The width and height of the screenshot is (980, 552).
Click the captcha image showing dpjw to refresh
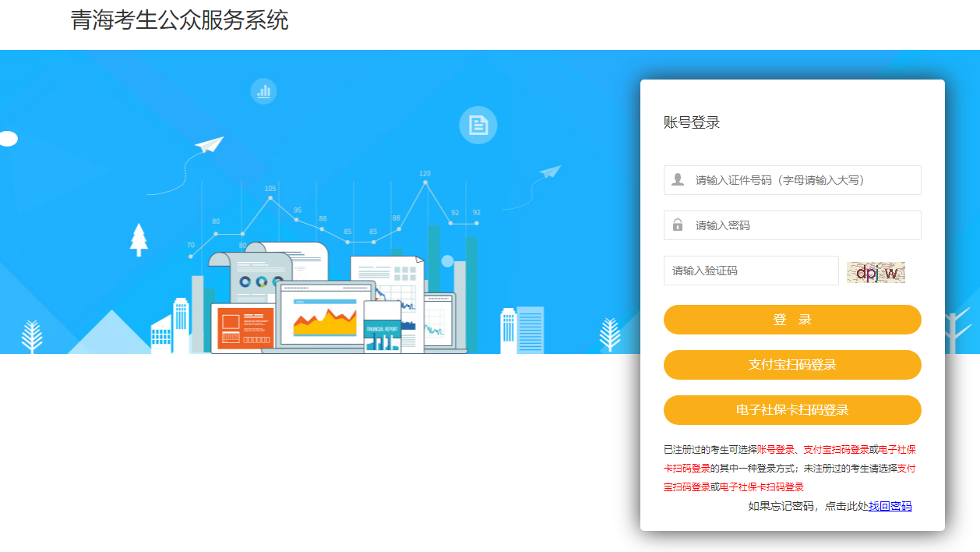click(876, 271)
